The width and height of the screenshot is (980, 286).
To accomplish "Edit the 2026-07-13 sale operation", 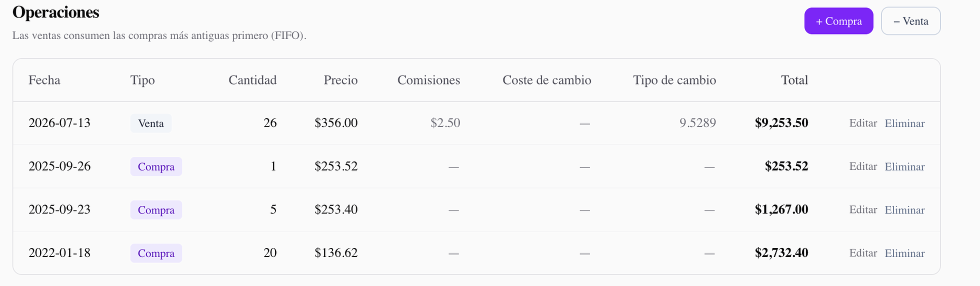I will tap(863, 123).
